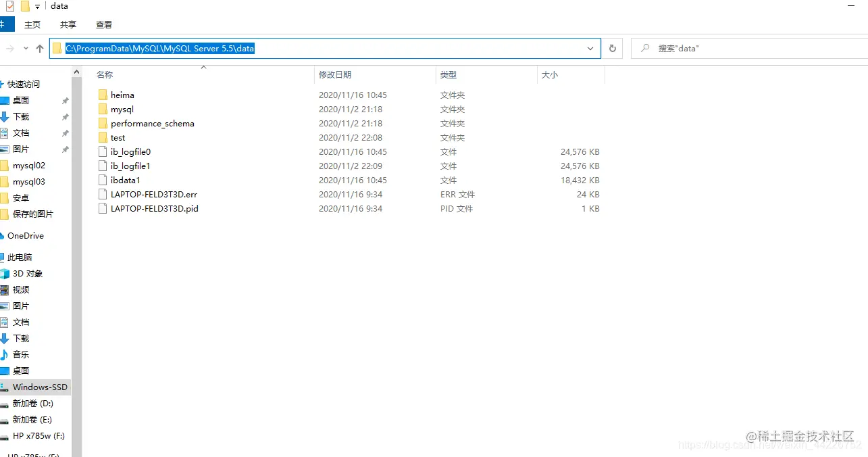
Task: Open 视频 library in sidebar
Action: pyautogui.click(x=20, y=289)
